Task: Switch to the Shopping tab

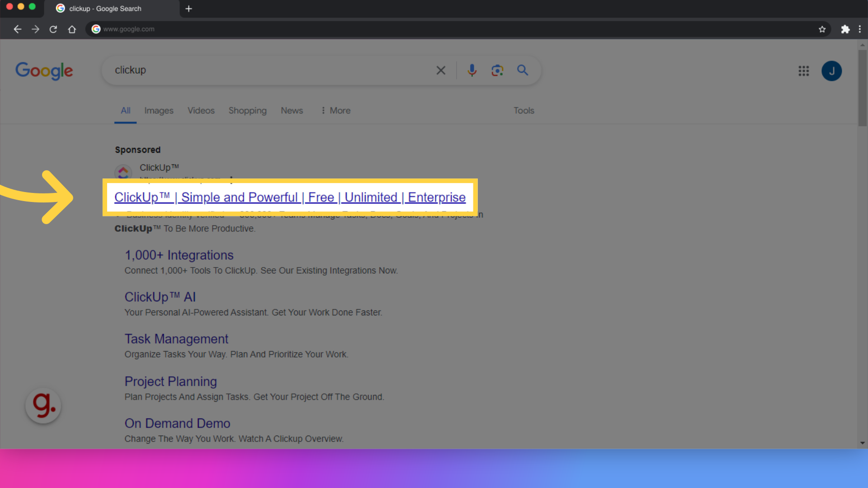Action: 247,111
